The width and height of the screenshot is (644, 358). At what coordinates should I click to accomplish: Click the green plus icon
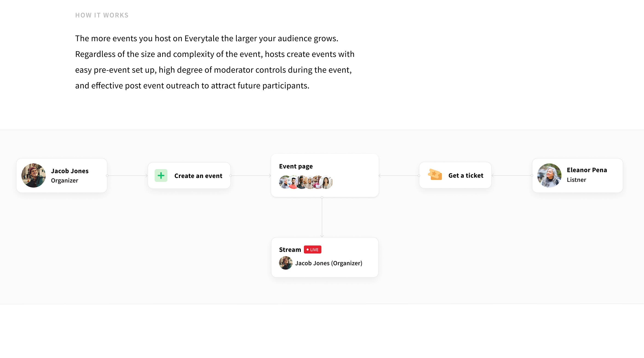(161, 175)
